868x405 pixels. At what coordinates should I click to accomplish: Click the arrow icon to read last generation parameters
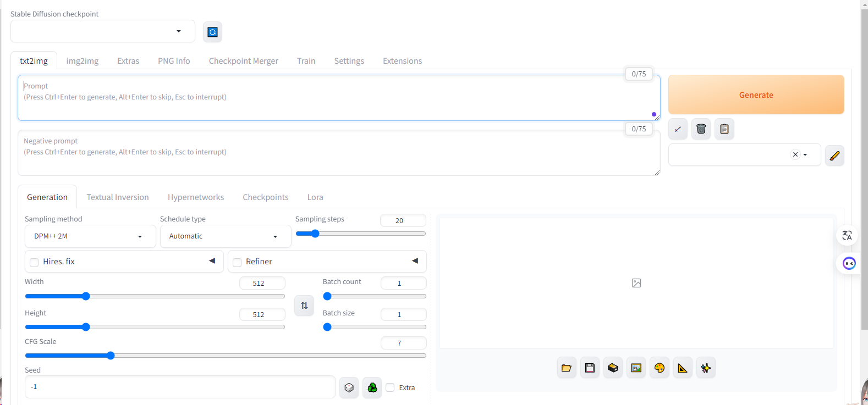tap(678, 129)
